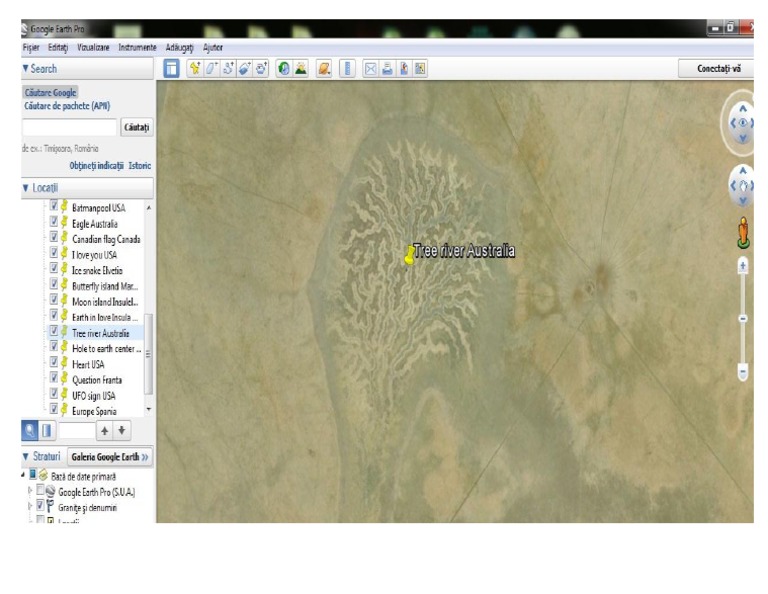The image size is (768, 594).
Task: Open Galeria Google Earth button
Action: click(110, 457)
